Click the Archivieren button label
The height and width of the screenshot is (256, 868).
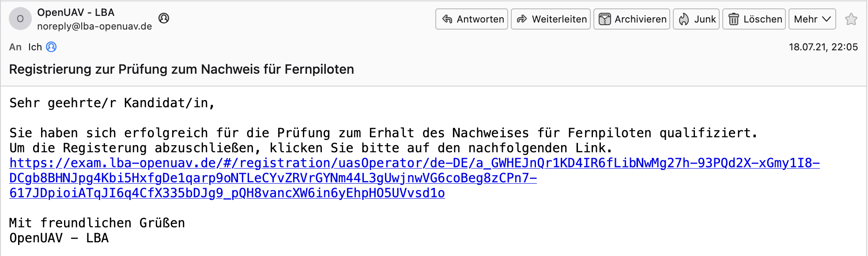(641, 19)
